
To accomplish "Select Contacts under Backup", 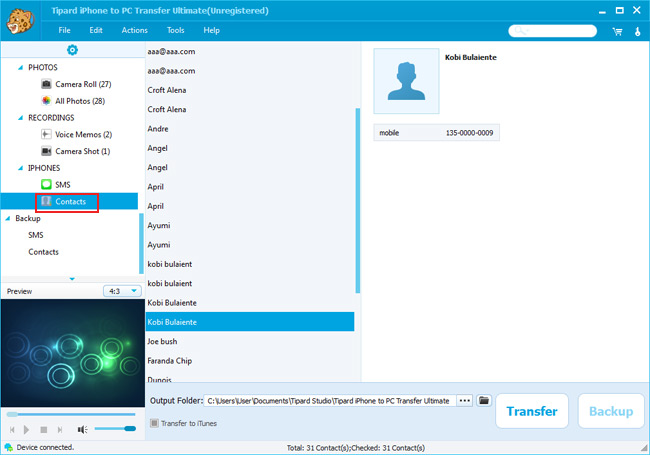I will click(x=43, y=252).
